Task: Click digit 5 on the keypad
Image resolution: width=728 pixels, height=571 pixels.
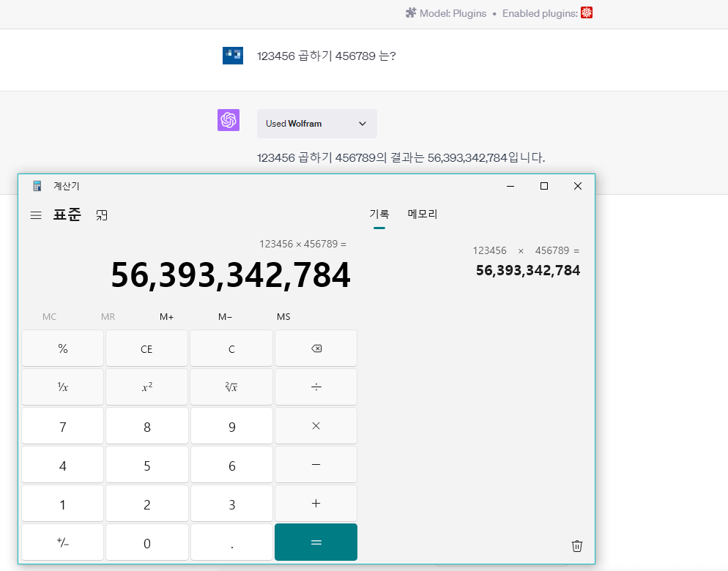Action: tap(146, 465)
